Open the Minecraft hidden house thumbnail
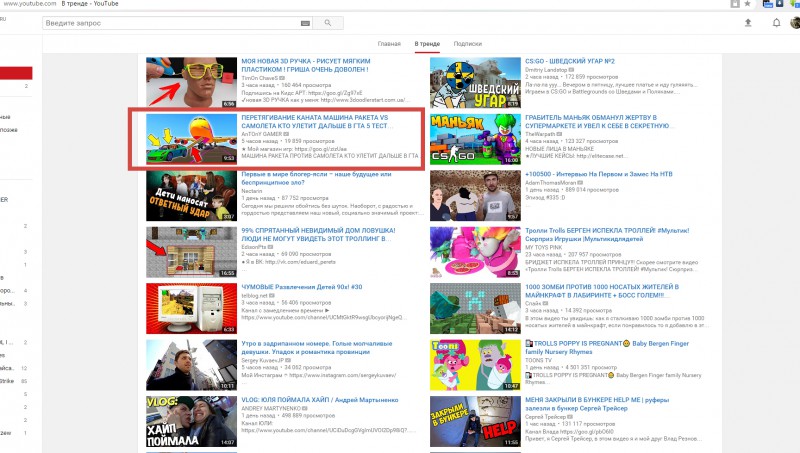Screen dimensions: 800x453 [191, 252]
